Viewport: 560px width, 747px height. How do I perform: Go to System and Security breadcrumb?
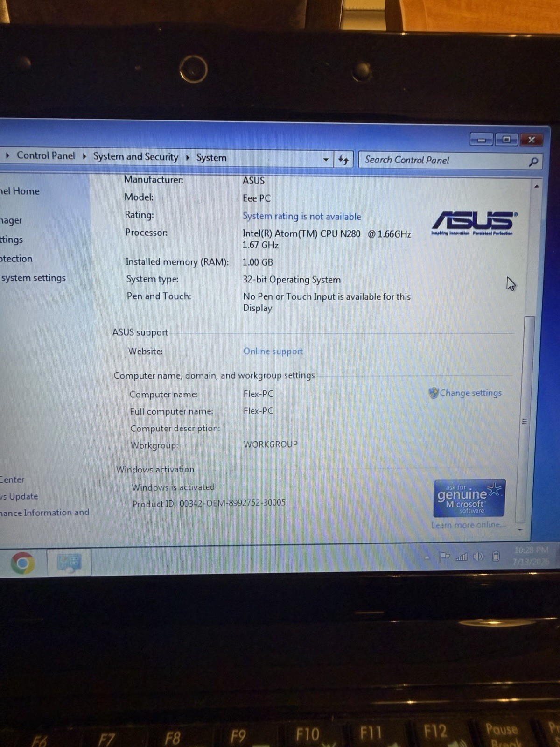136,157
